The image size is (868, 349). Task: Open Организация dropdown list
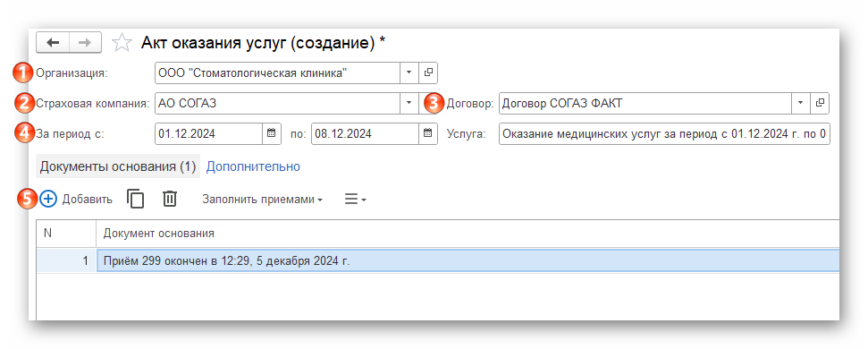click(x=409, y=72)
